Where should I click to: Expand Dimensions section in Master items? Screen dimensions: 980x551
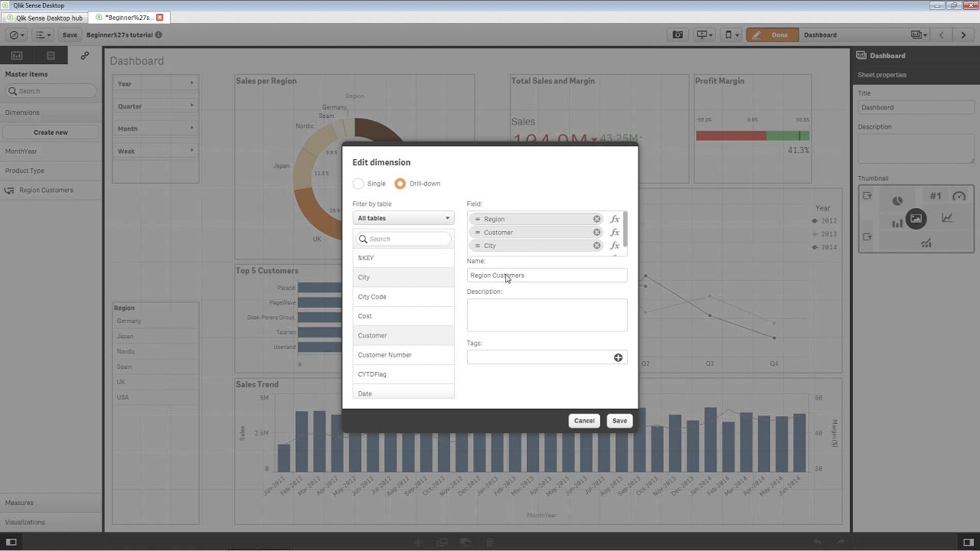[x=51, y=112]
